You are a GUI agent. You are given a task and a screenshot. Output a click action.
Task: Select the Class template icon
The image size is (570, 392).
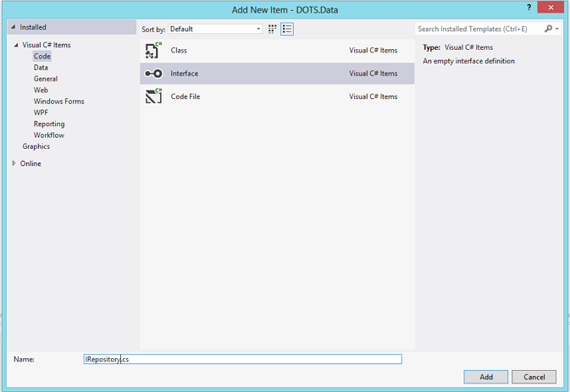tap(153, 51)
